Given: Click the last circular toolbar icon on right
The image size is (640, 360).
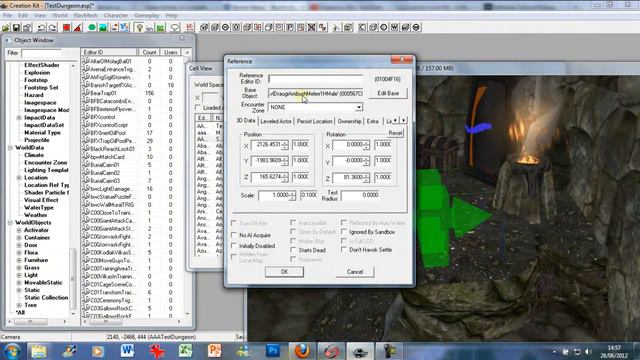Looking at the screenshot, I should pyautogui.click(x=416, y=27).
